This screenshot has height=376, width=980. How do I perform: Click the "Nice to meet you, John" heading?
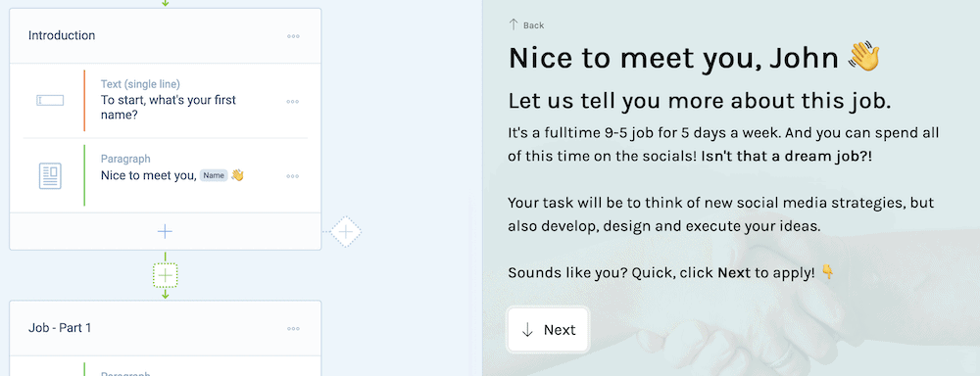(694, 58)
